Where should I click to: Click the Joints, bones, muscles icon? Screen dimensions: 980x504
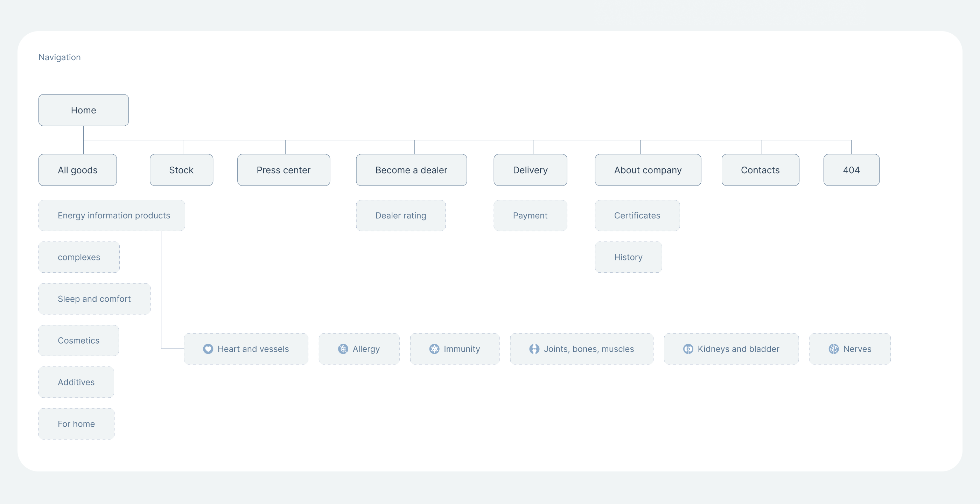534,349
